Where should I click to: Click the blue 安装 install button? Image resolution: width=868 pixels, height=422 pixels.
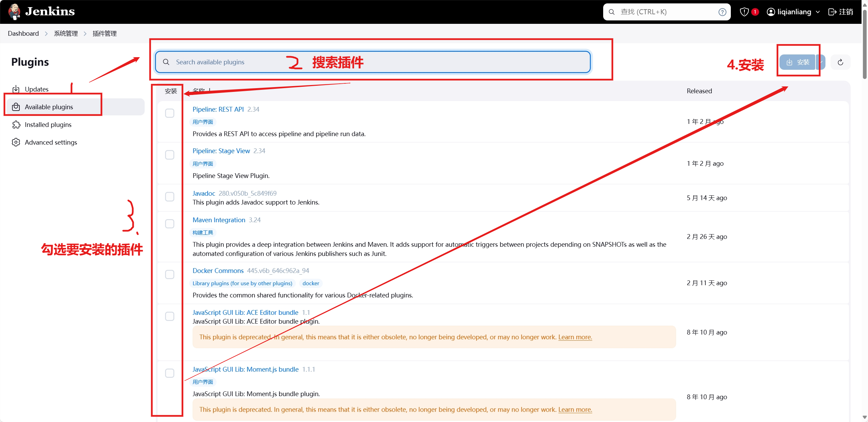797,62
